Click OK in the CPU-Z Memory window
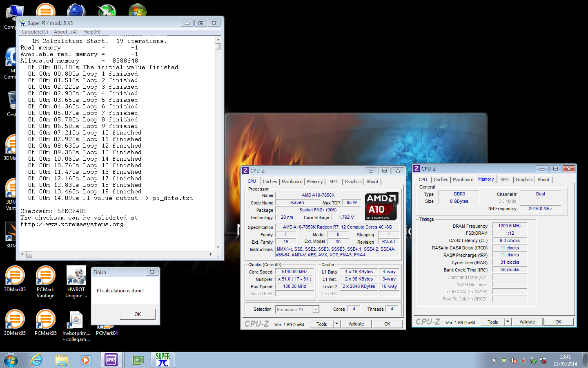Screen dimensions: 588x368 point(559,322)
